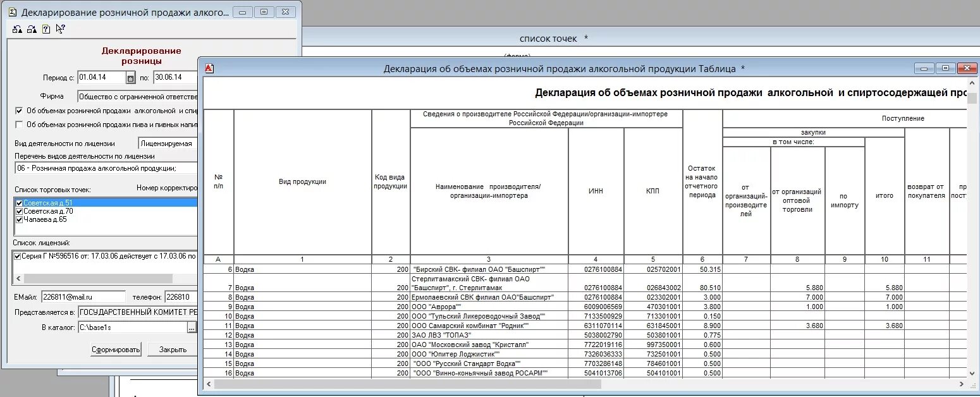Open the help document icon in toolbar
This screenshot has width=980, height=397.
point(46,28)
